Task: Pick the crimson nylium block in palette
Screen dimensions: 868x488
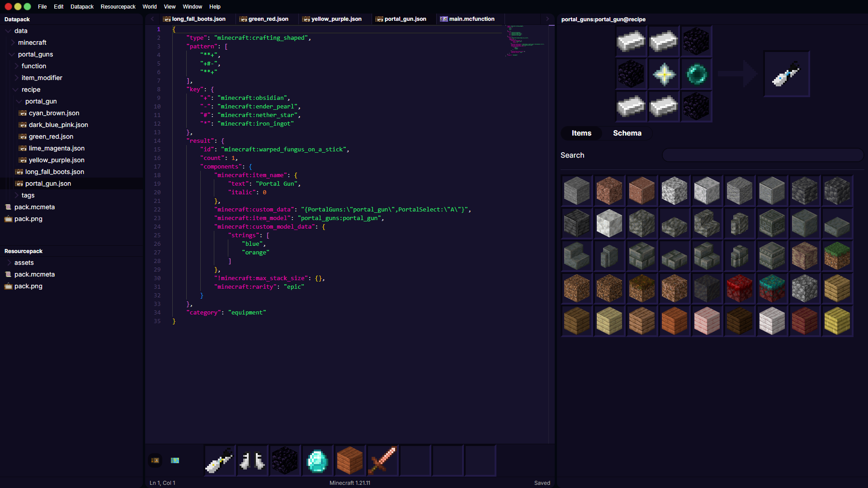Action: [x=740, y=288]
